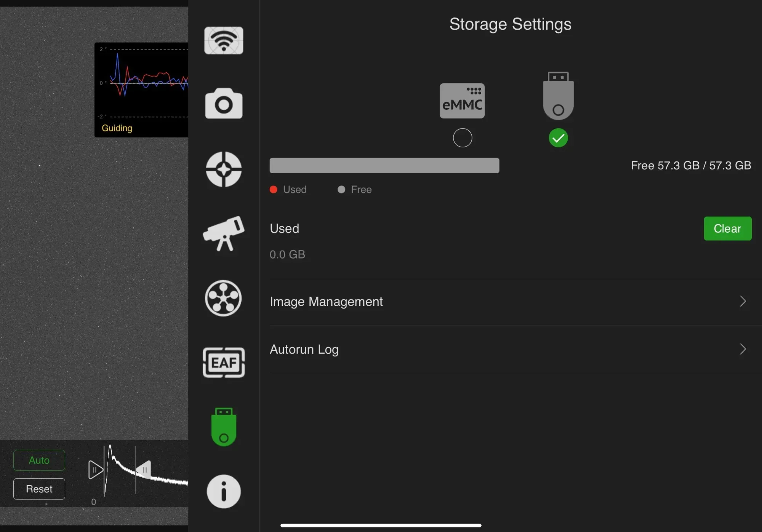
Task: Open EAF focuser settings icon
Action: (x=224, y=363)
